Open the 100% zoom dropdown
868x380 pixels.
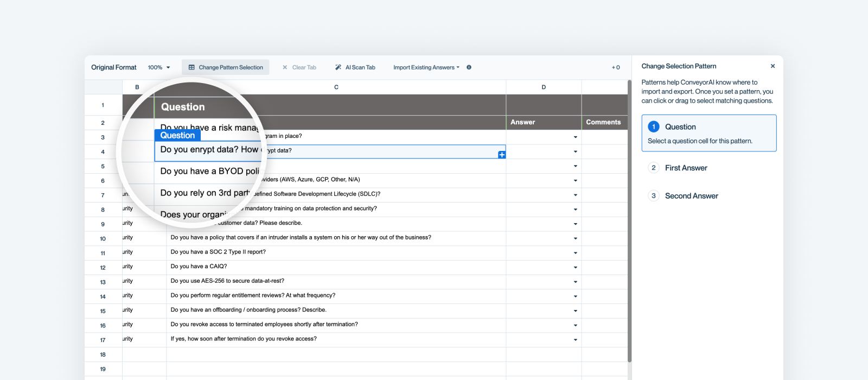tap(159, 67)
